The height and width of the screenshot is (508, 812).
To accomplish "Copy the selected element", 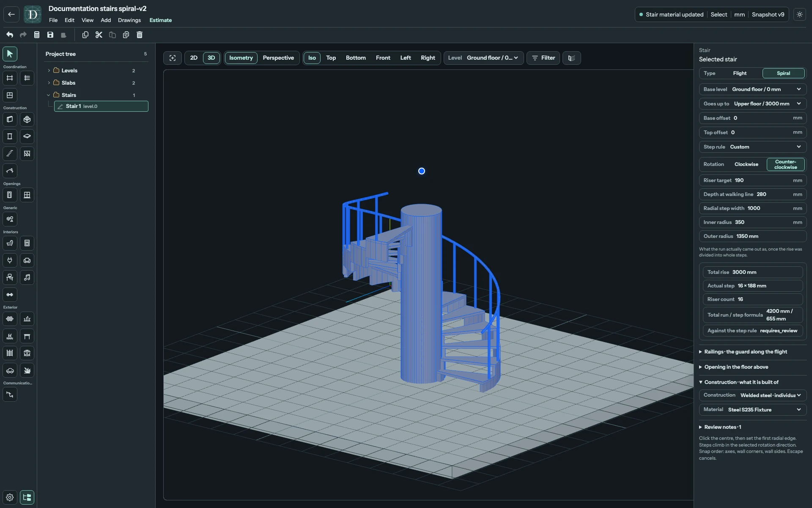I will pos(85,35).
